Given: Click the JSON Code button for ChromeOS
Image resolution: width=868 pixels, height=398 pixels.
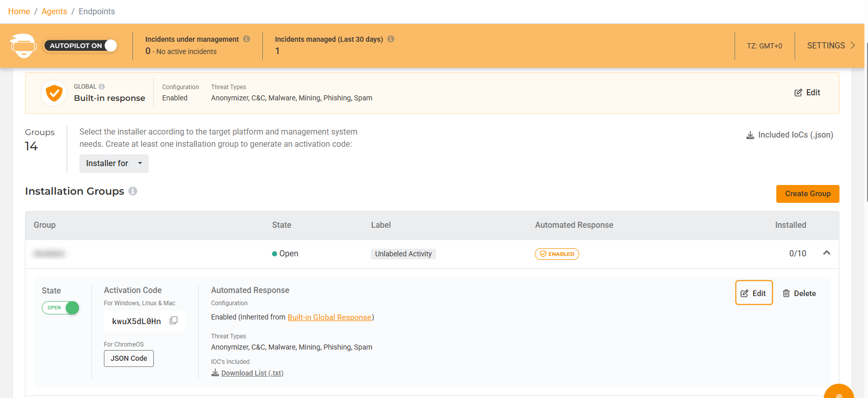Looking at the screenshot, I should tap(129, 358).
